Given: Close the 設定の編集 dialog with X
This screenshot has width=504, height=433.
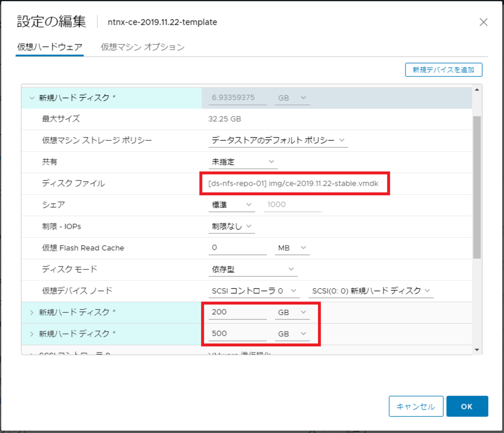Looking at the screenshot, I should [x=483, y=22].
